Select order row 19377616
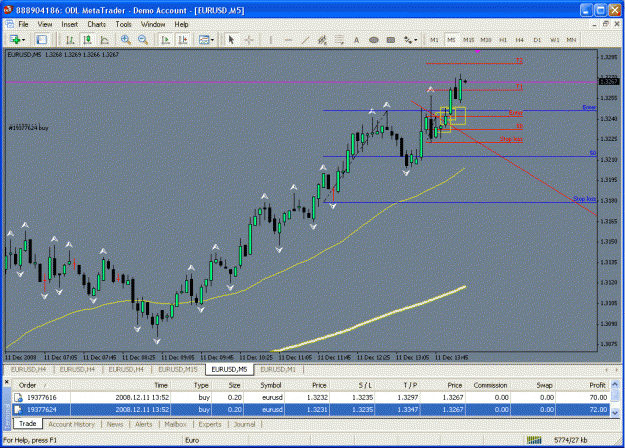 click(x=311, y=397)
